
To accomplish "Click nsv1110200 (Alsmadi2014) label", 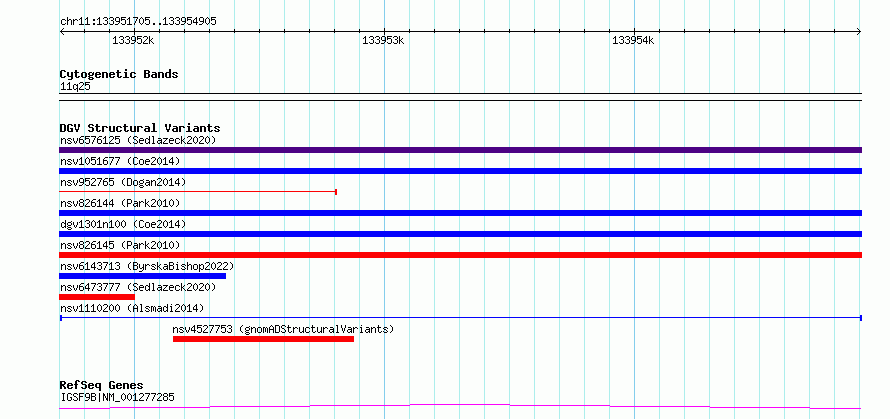I will pos(132,308).
